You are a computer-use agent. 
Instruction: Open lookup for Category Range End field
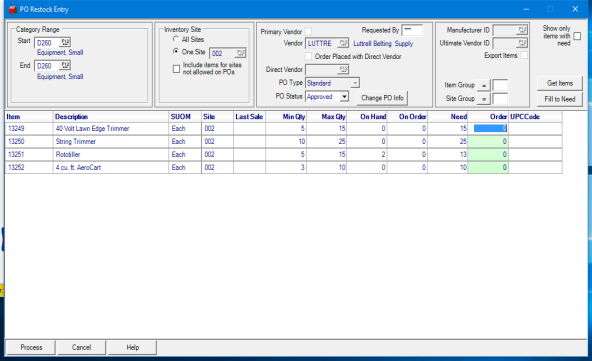(x=65, y=65)
